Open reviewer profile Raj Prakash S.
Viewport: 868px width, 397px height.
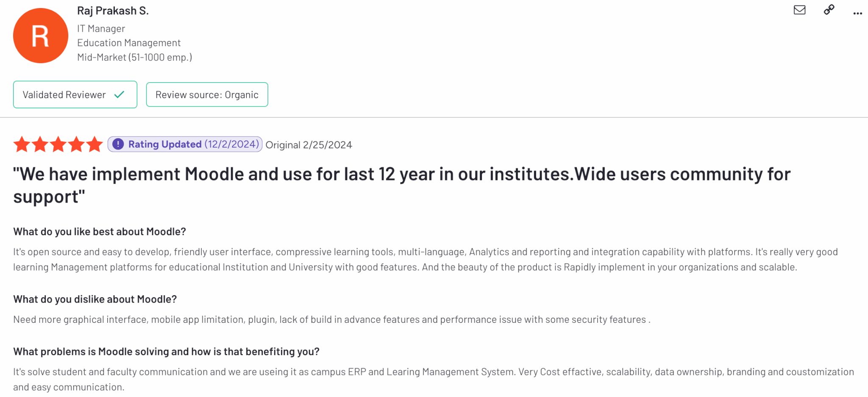(x=113, y=11)
